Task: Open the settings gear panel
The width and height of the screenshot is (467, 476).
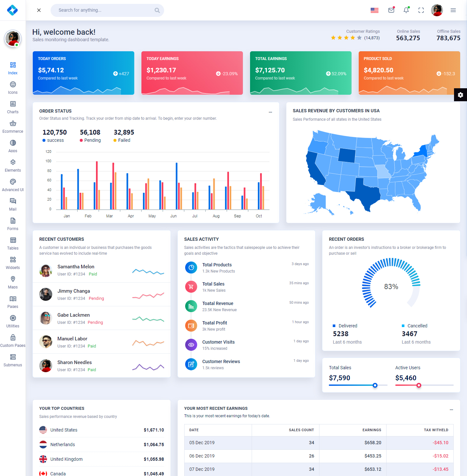Action: pos(460,95)
